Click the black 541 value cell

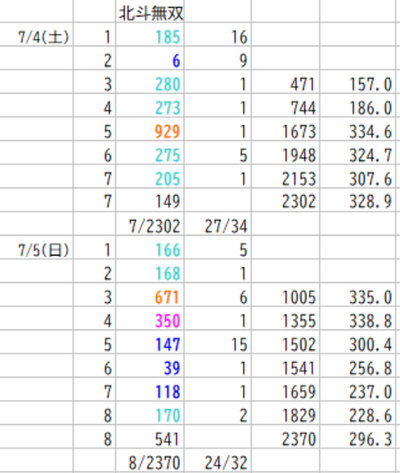[x=150, y=439]
